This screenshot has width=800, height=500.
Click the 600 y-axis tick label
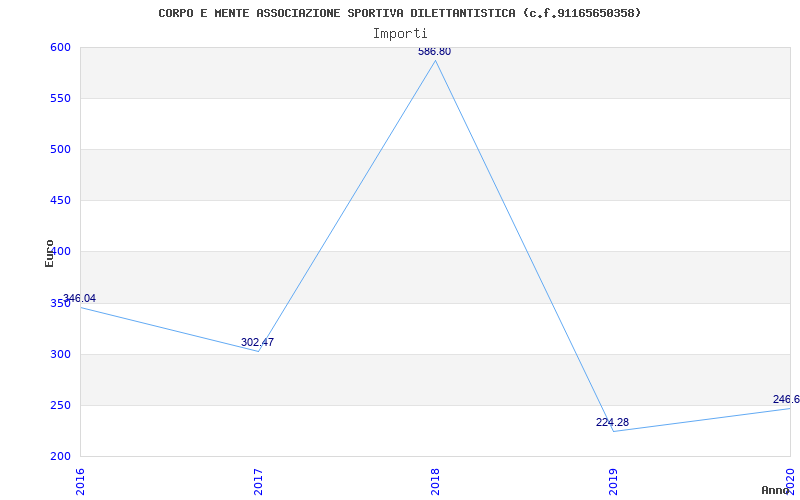[60, 47]
